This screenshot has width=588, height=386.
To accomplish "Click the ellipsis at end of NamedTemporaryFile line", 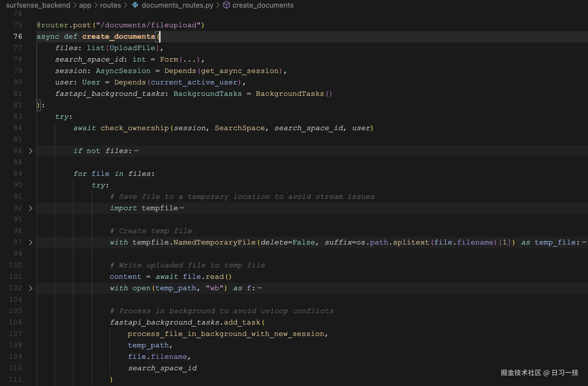I will coord(584,242).
